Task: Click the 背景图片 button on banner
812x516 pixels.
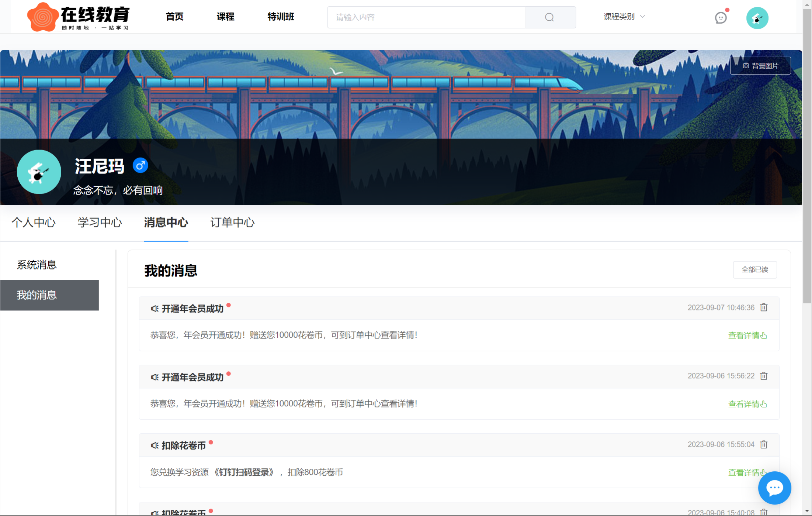Action: 760,66
